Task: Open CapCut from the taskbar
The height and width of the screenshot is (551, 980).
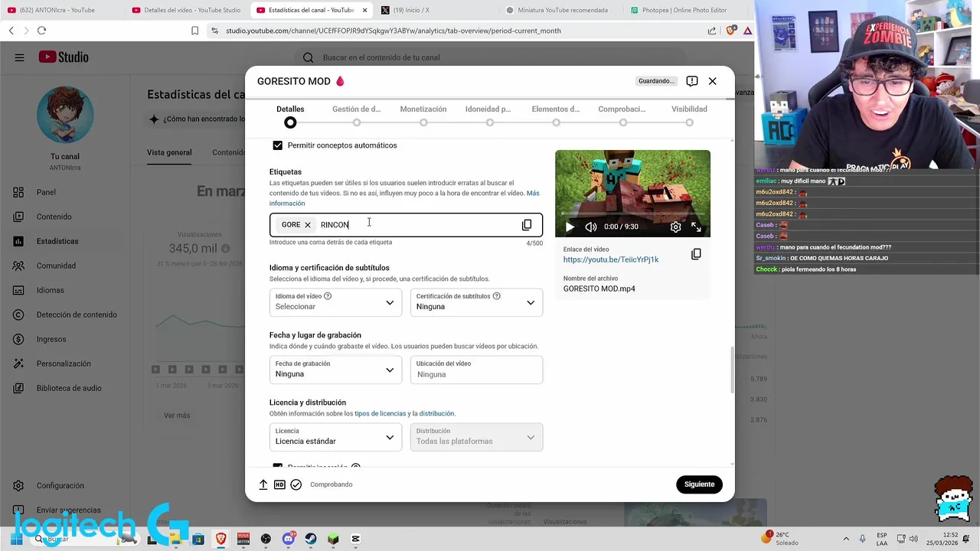Action: pos(355,539)
